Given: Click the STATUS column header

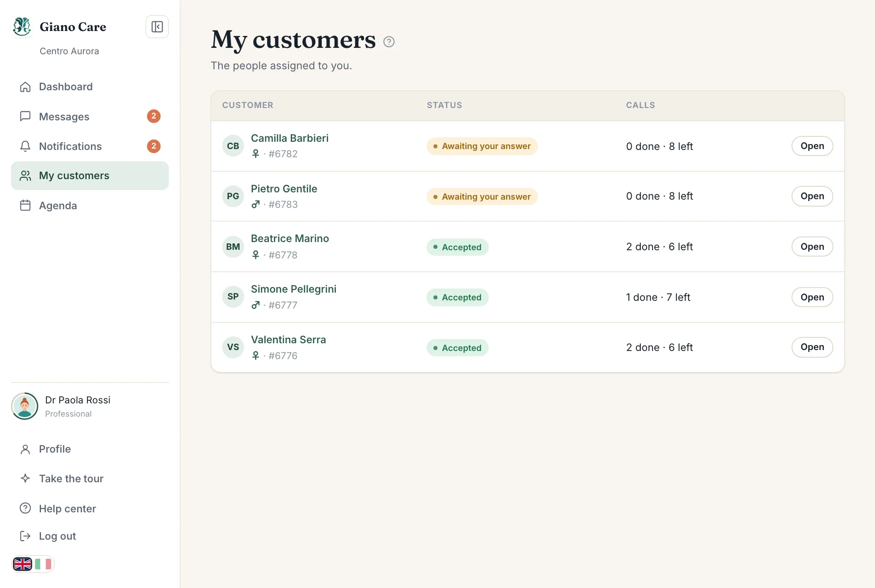Looking at the screenshot, I should [x=444, y=105].
